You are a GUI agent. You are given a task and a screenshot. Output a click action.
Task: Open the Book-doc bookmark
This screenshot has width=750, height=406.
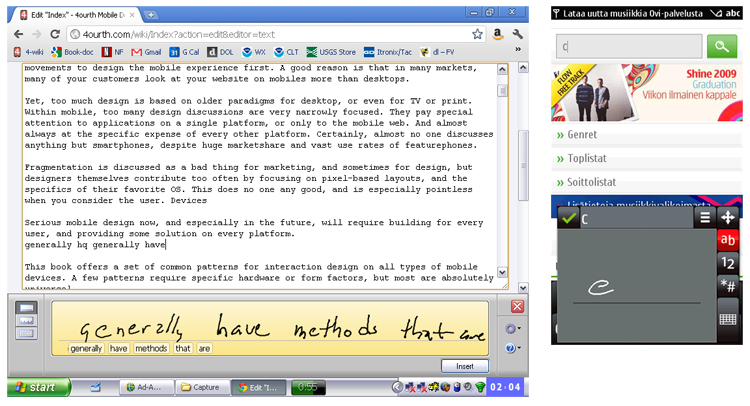click(x=73, y=52)
